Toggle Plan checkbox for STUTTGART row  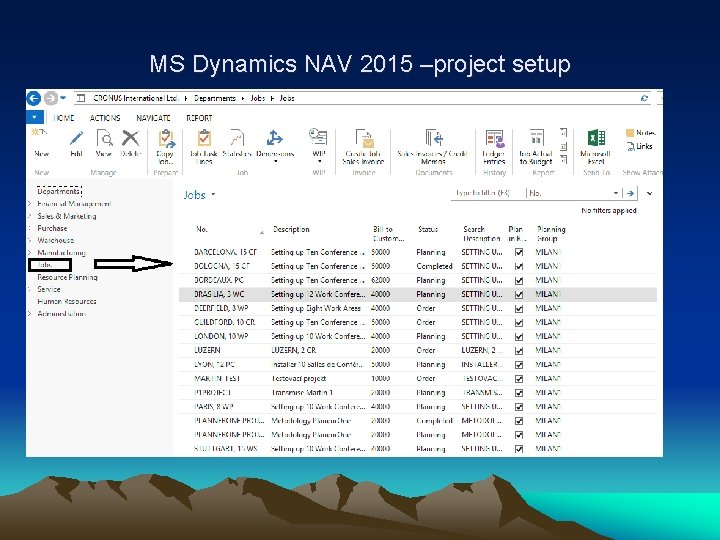[519, 449]
